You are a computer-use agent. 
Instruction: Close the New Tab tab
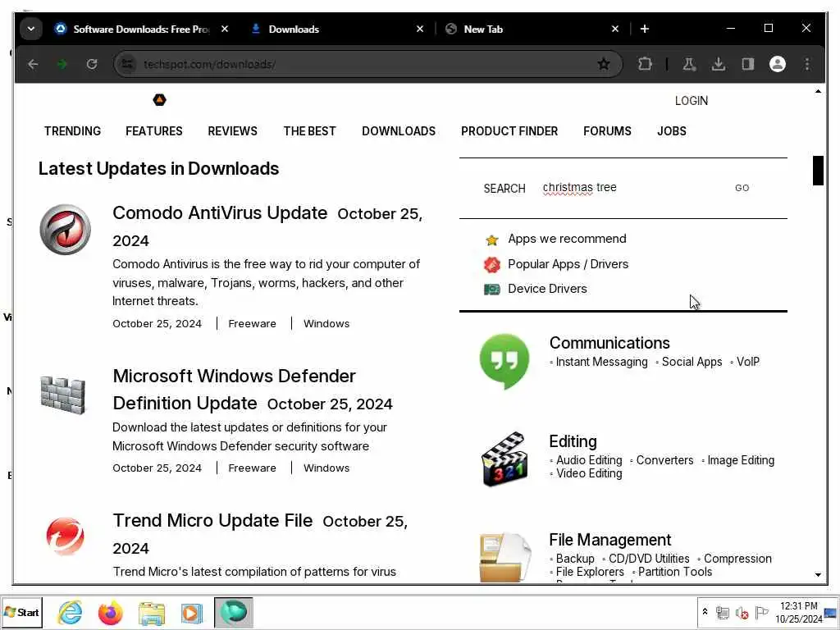point(615,29)
